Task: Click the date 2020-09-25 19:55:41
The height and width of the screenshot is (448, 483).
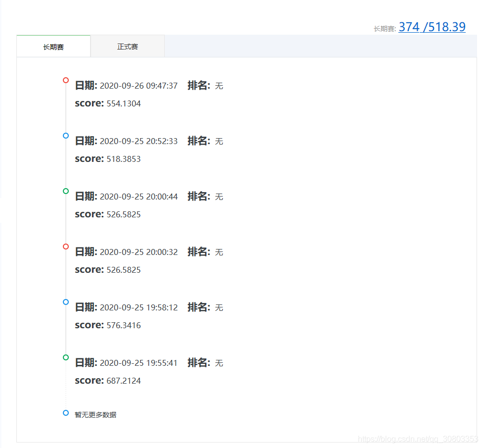Action: (x=140, y=362)
